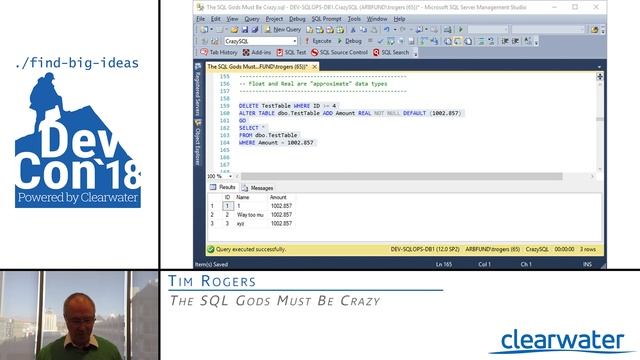Image resolution: width=640 pixels, height=360 pixels.
Task: Close The SQL Gods Must query tab
Action: pyautogui.click(x=315, y=67)
